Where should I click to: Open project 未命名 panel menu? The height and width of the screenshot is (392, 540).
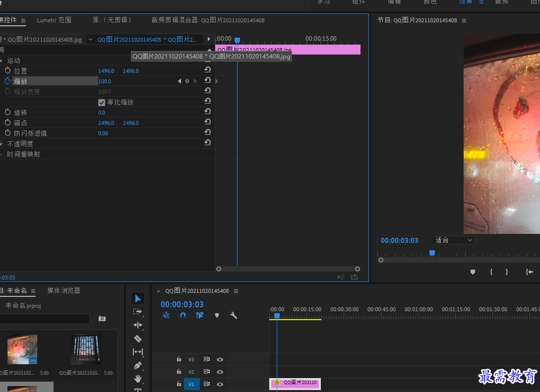[33, 291]
